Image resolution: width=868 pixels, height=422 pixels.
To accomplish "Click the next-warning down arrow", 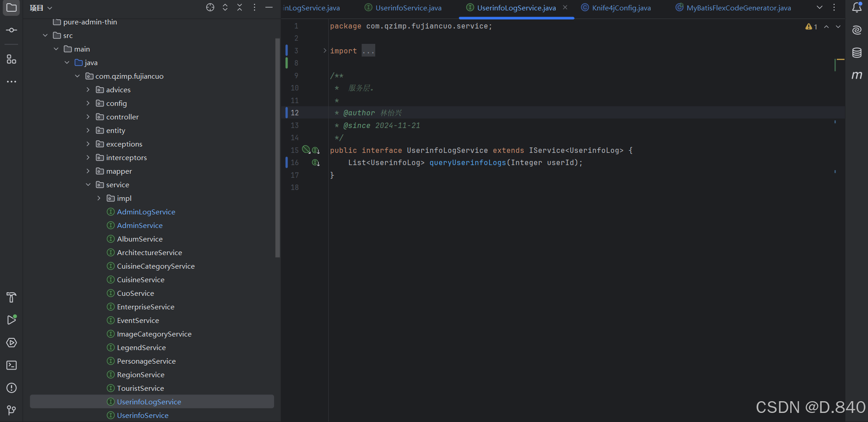I will click(x=839, y=27).
